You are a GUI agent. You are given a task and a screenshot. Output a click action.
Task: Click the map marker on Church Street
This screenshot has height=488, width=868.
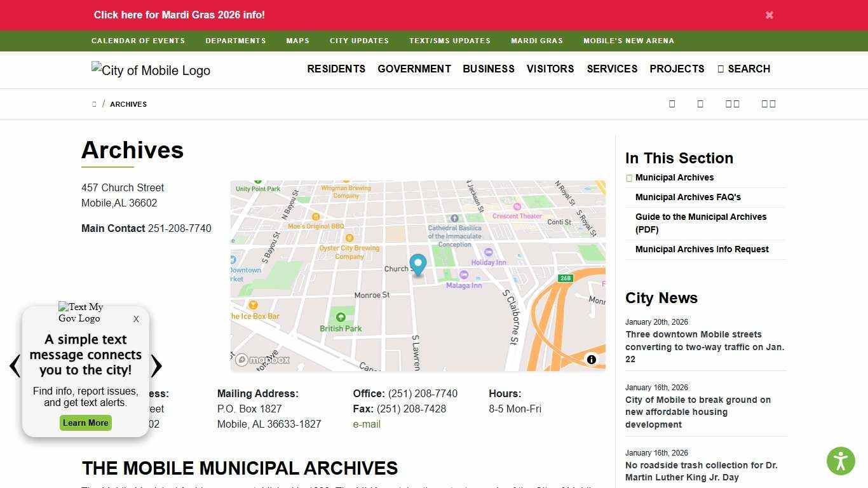417,263
